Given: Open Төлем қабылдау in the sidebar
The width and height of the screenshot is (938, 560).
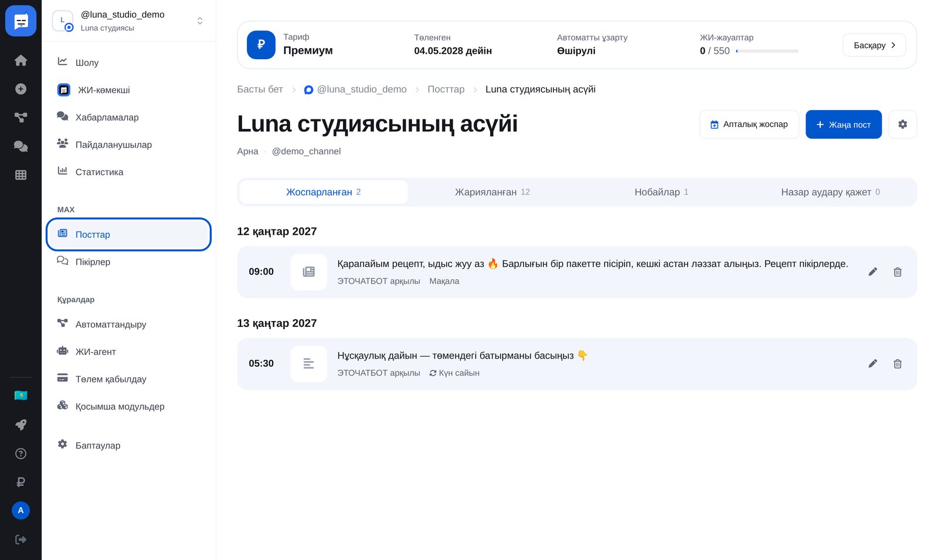Looking at the screenshot, I should [x=129, y=379].
